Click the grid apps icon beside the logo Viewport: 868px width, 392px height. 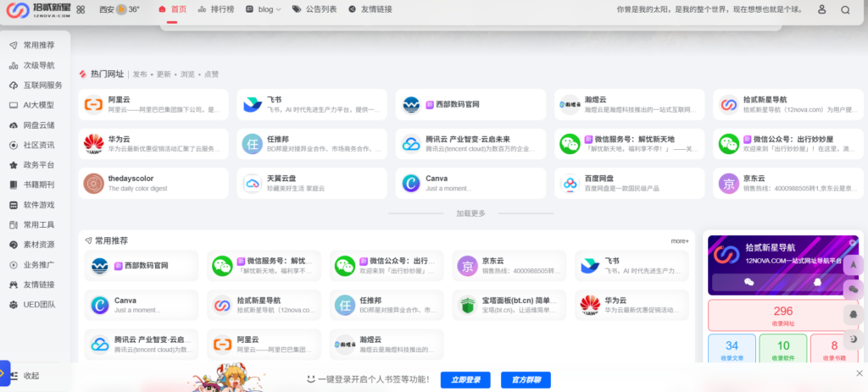coord(81,10)
